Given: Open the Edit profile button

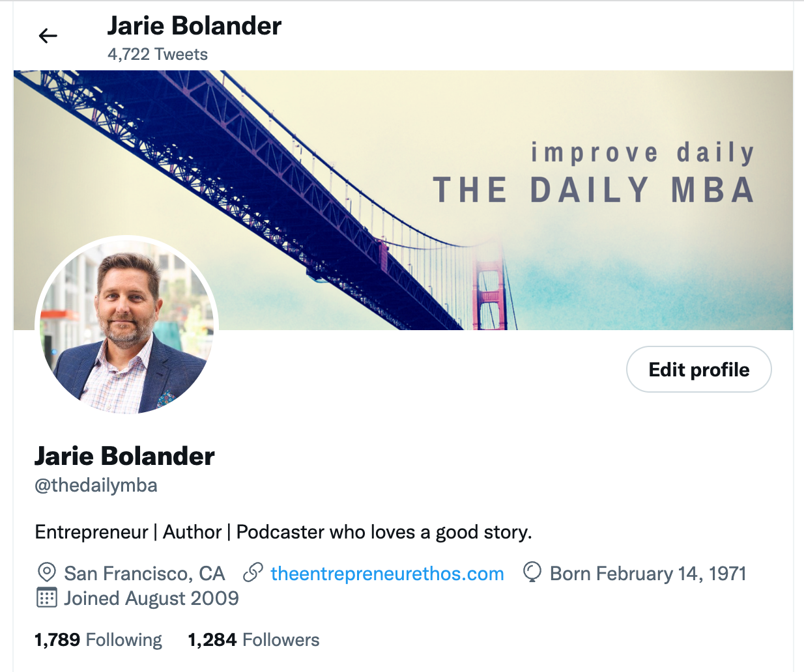Looking at the screenshot, I should point(699,369).
